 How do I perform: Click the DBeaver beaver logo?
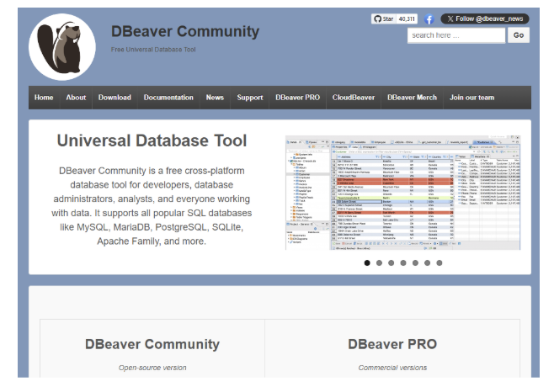point(62,47)
